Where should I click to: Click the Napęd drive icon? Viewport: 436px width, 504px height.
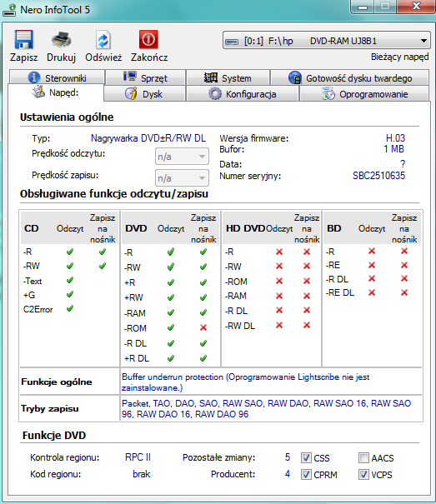coord(38,92)
